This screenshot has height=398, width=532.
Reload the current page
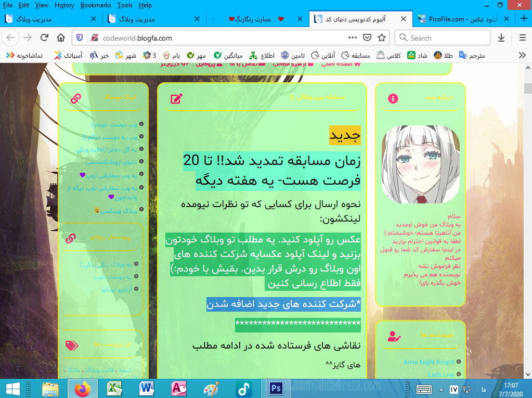coord(44,38)
